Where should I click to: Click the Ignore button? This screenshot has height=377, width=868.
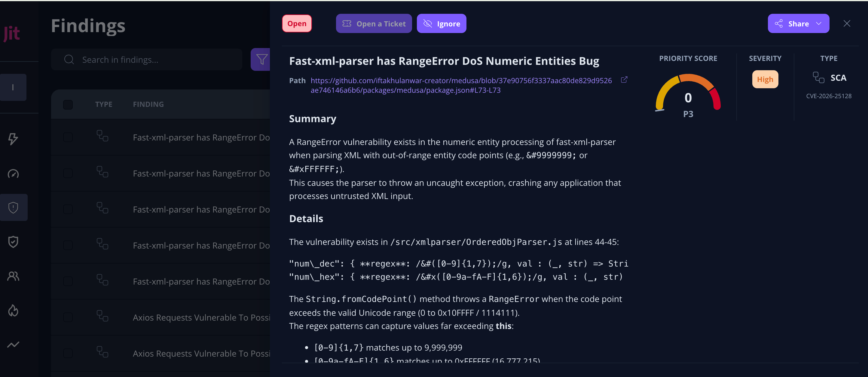click(x=442, y=23)
